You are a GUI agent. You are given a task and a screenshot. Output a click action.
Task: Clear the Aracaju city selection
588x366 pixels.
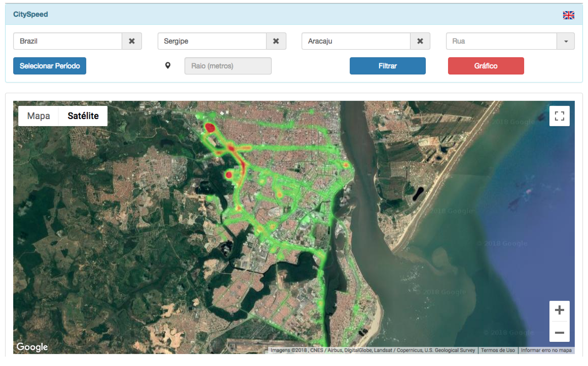pos(420,41)
